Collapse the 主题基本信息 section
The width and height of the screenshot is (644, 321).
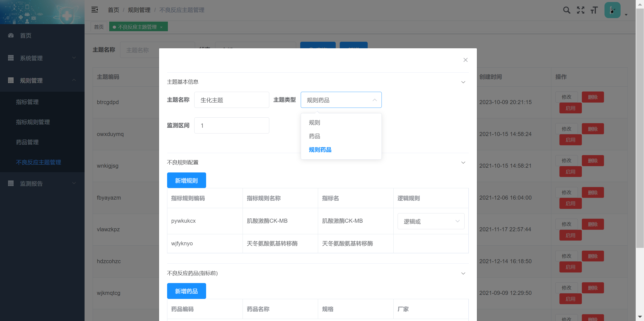tap(463, 82)
